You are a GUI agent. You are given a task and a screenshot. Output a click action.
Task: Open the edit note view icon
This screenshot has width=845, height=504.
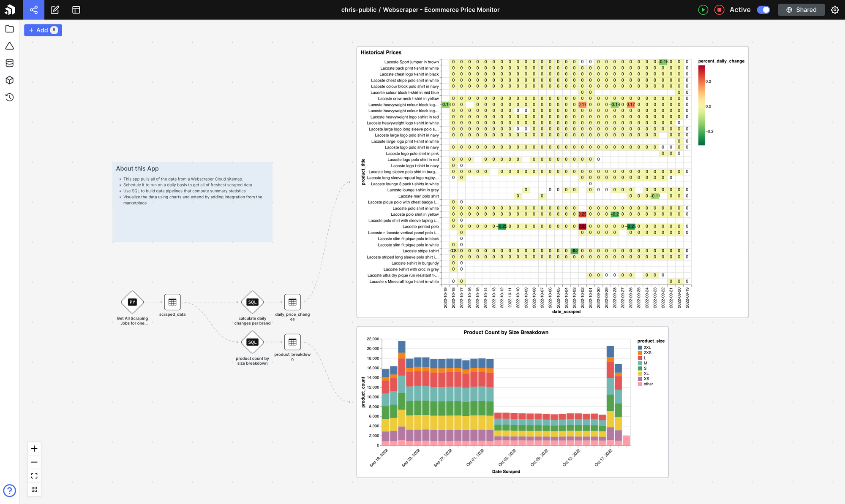pos(55,10)
